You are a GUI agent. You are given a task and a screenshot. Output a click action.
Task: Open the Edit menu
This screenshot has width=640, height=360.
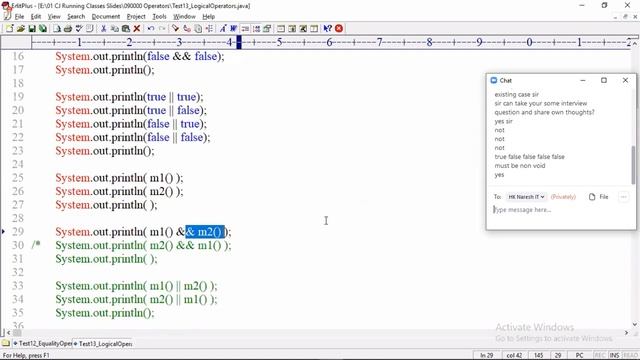click(x=36, y=17)
